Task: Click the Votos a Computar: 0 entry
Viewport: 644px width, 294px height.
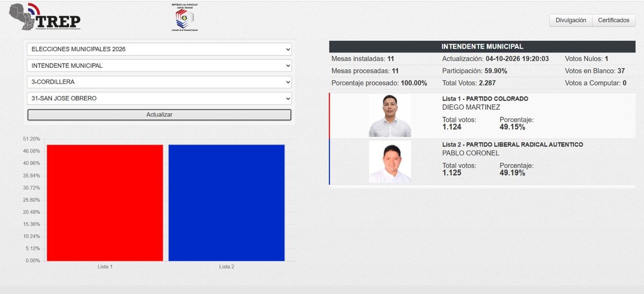Action: point(596,83)
